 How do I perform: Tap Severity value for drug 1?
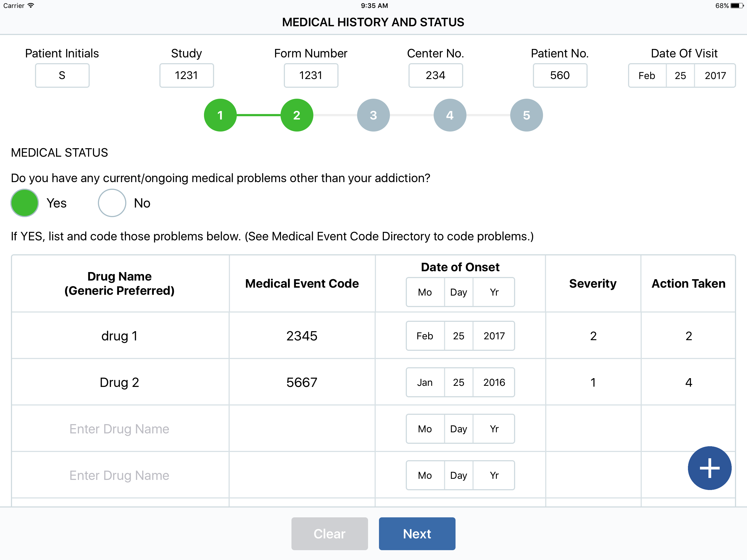(x=593, y=336)
